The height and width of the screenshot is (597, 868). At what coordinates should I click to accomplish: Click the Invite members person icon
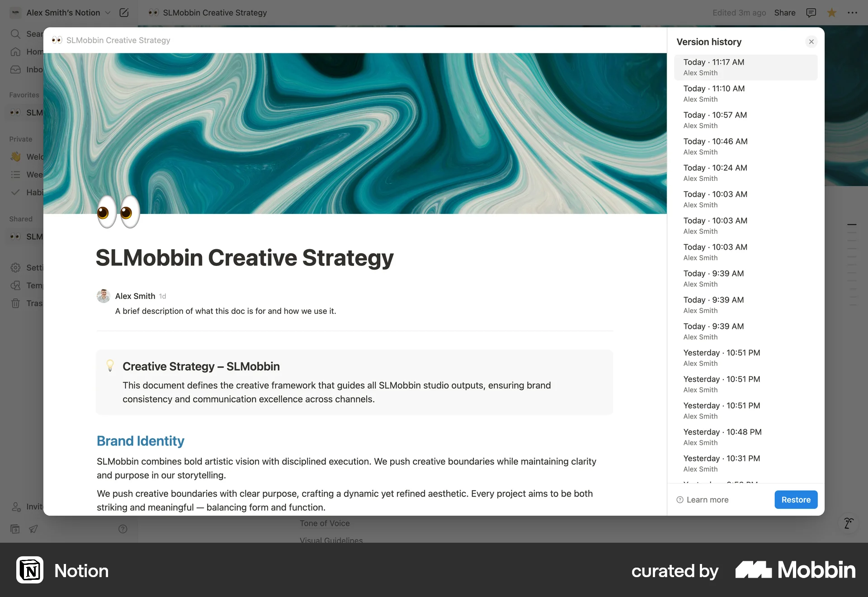pyautogui.click(x=16, y=507)
